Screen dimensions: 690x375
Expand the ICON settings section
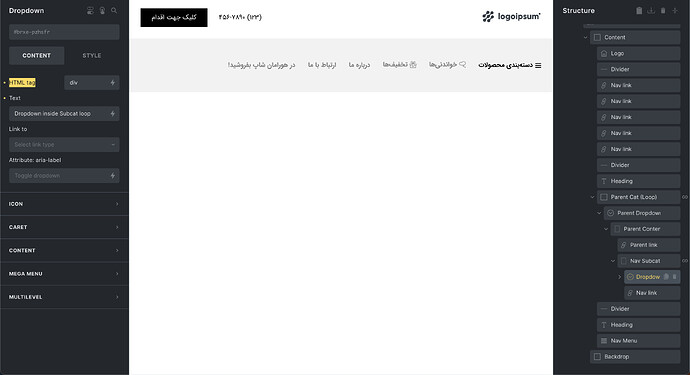click(64, 204)
